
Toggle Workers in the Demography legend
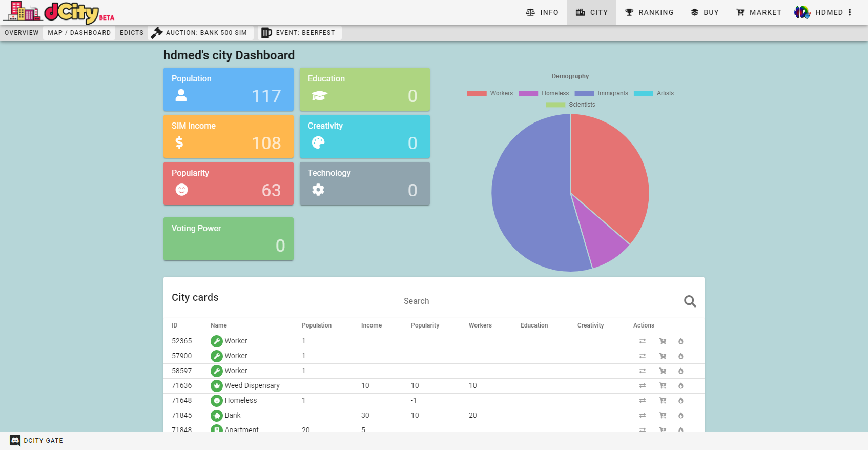point(490,93)
